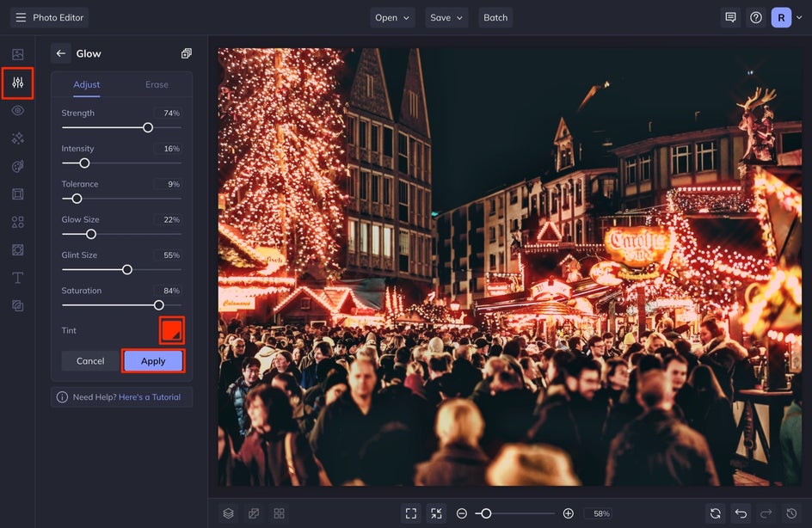Zoom out with the minus icon
This screenshot has width=812, height=528.
click(x=462, y=513)
